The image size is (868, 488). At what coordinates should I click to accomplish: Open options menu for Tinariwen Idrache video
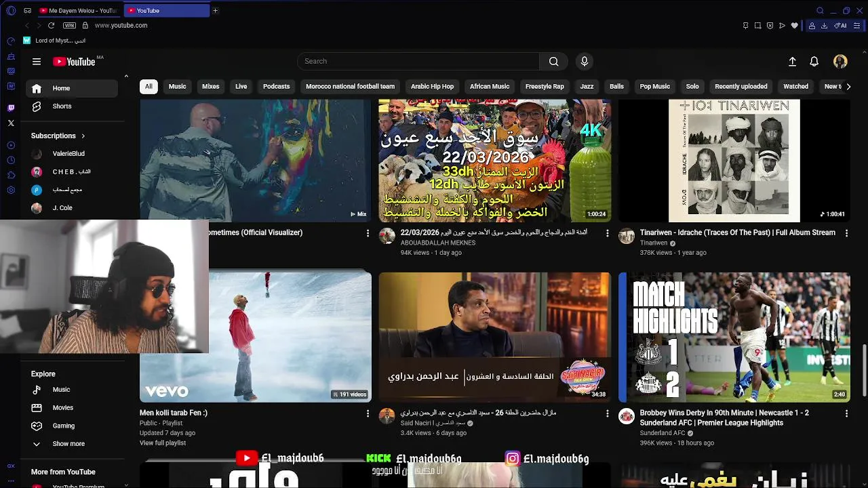(846, 233)
